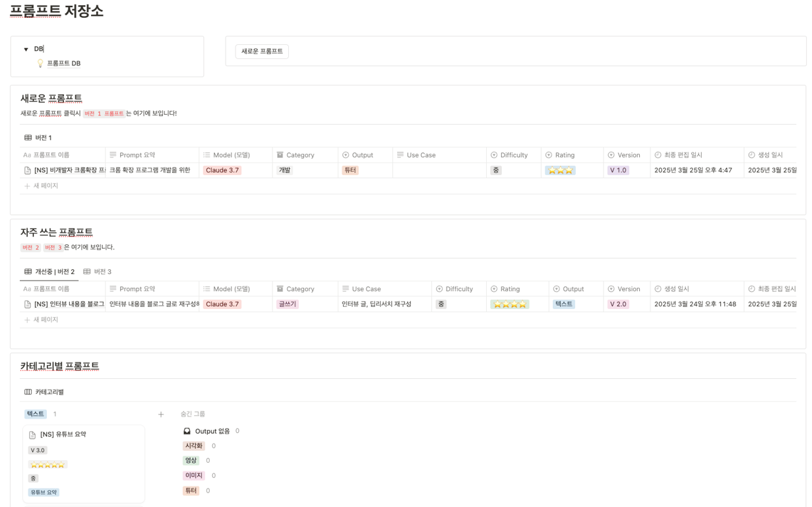The height and width of the screenshot is (507, 812).
Task: Click the 새로운 프롬프트 button
Action: (262, 51)
